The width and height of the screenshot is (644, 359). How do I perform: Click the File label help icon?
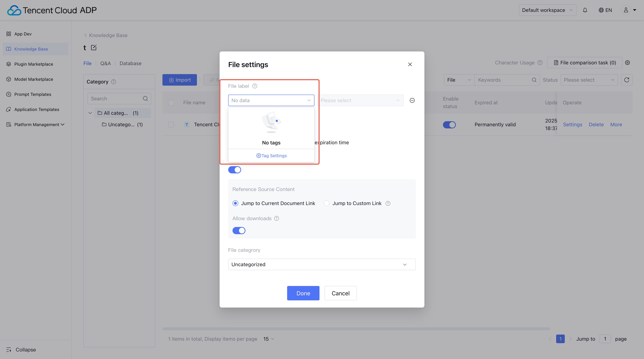tap(254, 86)
